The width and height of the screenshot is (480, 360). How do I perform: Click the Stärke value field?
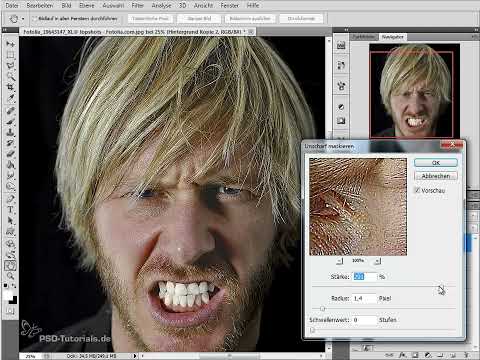point(364,276)
